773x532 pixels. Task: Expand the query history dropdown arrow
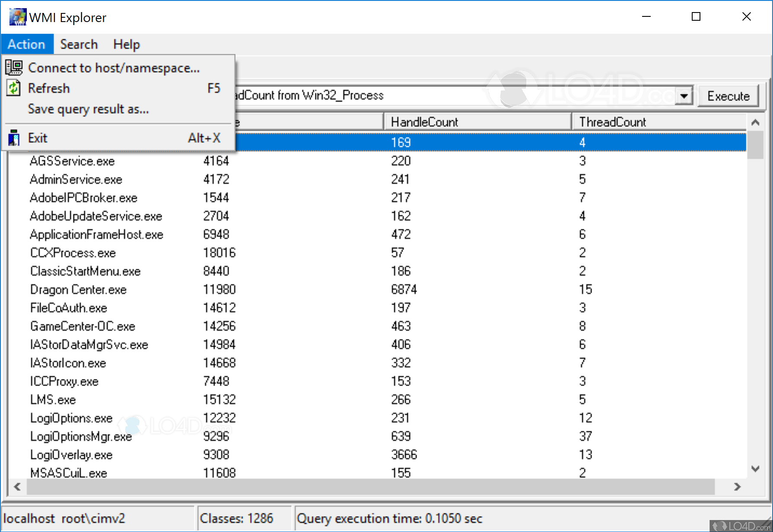tap(684, 95)
